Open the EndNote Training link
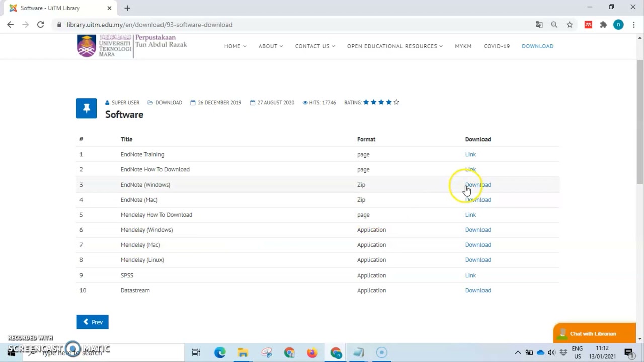Screen dimensions: 644x362 click(x=470, y=154)
